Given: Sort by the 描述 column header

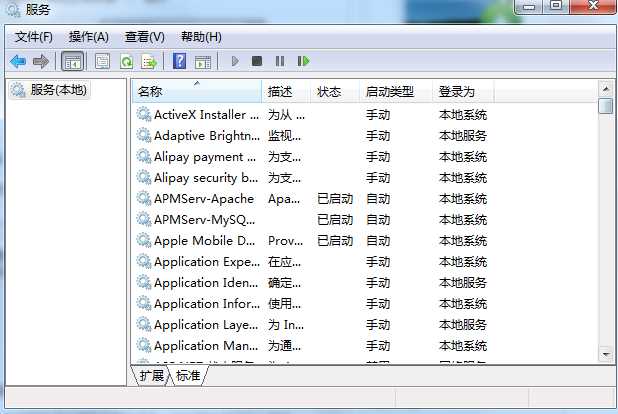Looking at the screenshot, I should pos(286,91).
